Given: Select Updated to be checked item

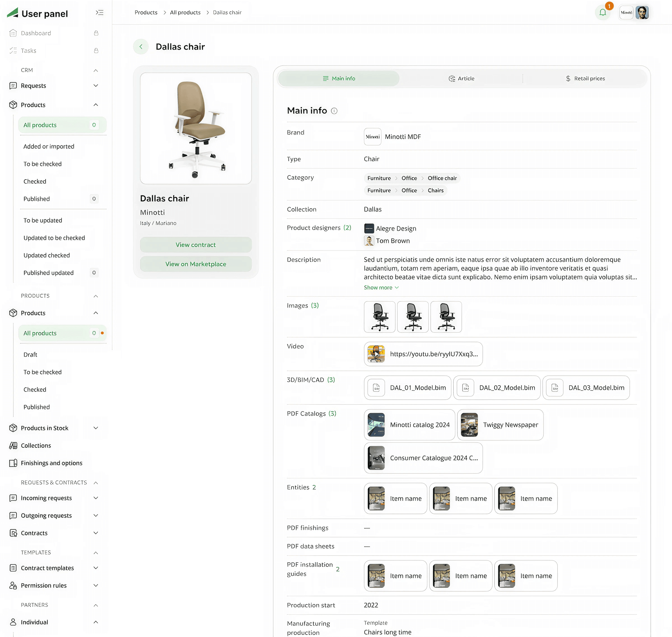Looking at the screenshot, I should pyautogui.click(x=54, y=238).
